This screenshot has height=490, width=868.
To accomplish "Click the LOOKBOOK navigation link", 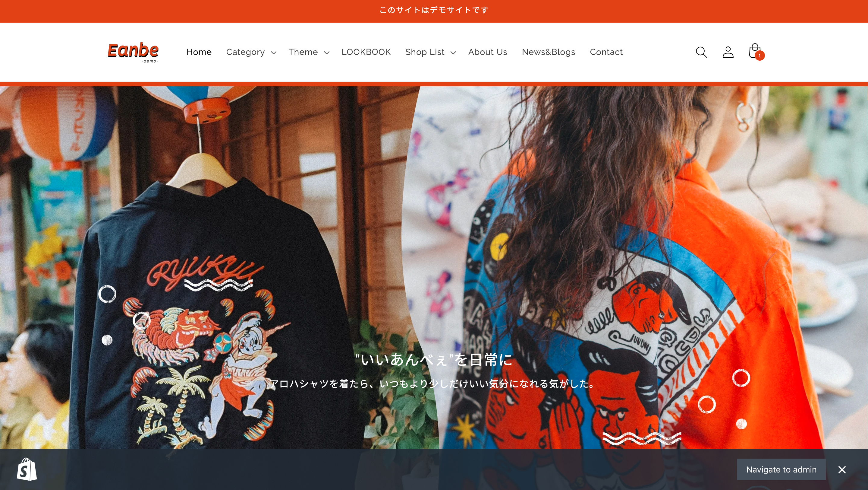I will [x=366, y=52].
